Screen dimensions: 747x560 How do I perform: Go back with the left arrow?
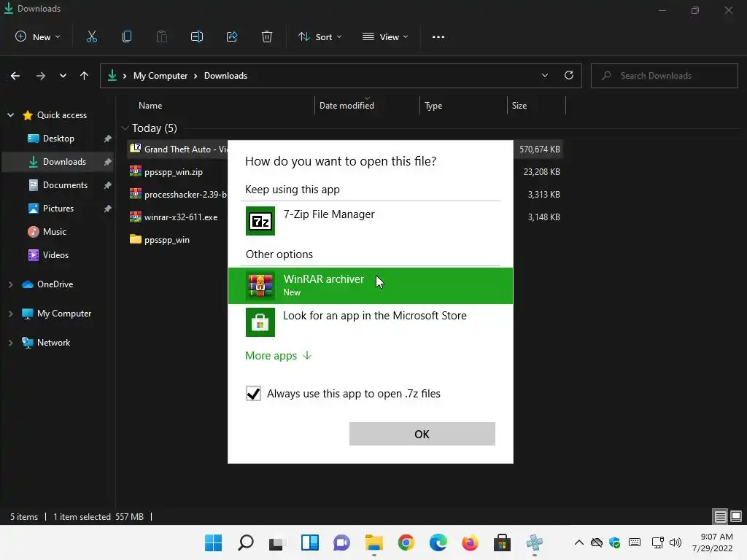tap(15, 76)
